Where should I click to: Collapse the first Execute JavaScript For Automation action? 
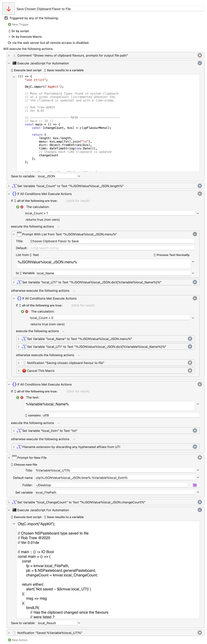point(9,63)
